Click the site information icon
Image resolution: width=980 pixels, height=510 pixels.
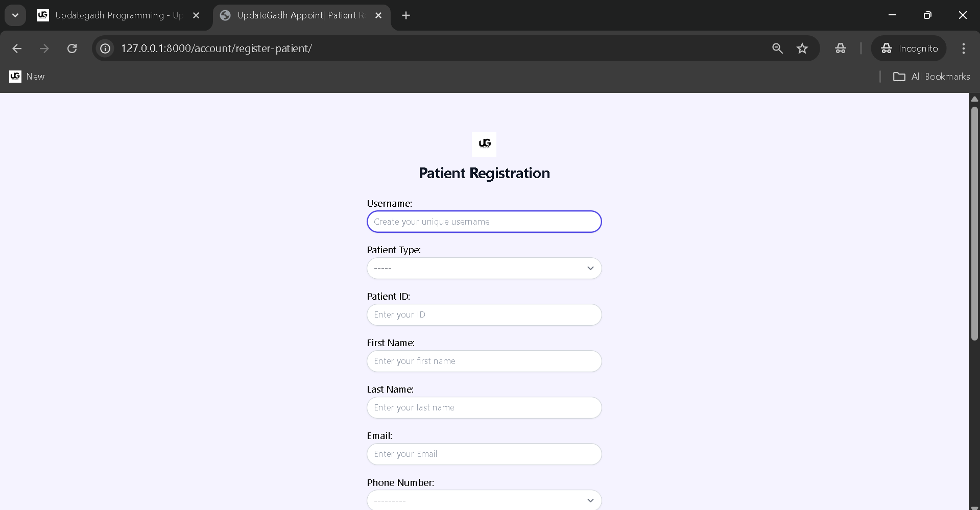[x=105, y=48]
